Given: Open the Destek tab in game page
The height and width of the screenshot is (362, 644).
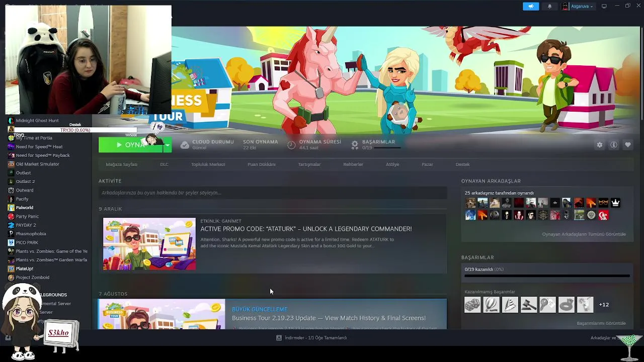Looking at the screenshot, I should [x=462, y=164].
